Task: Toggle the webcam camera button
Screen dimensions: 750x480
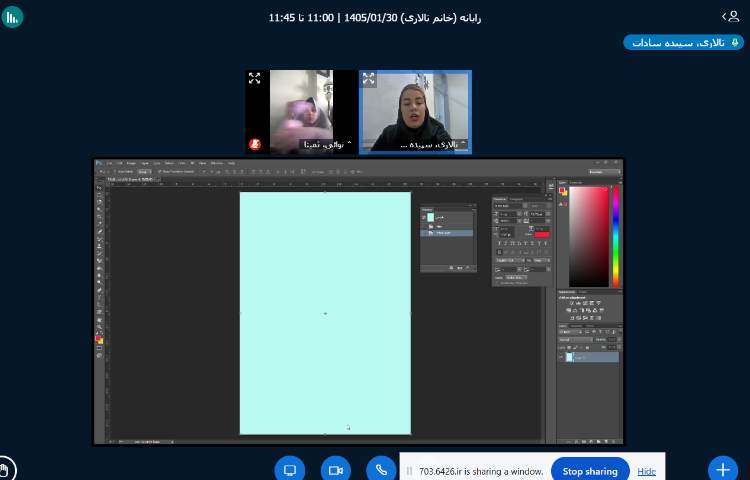Action: pos(336,470)
